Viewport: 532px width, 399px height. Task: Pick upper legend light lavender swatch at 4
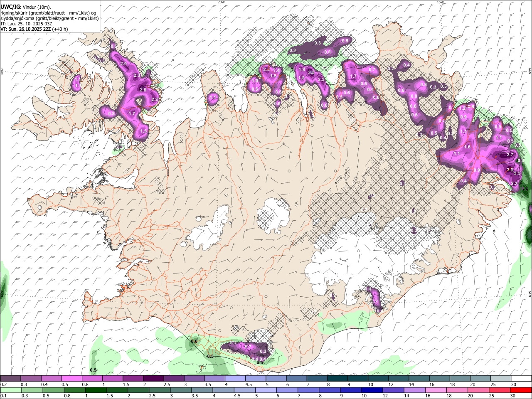(235, 378)
